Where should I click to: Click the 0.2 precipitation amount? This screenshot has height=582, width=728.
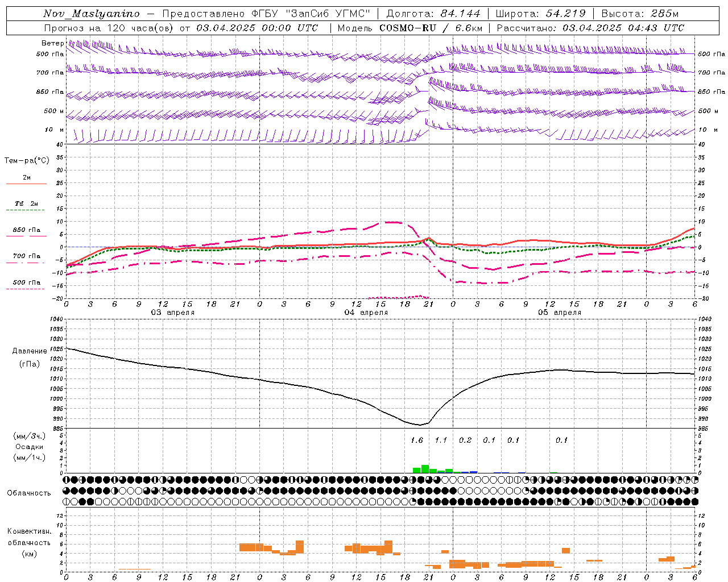pyautogui.click(x=465, y=440)
